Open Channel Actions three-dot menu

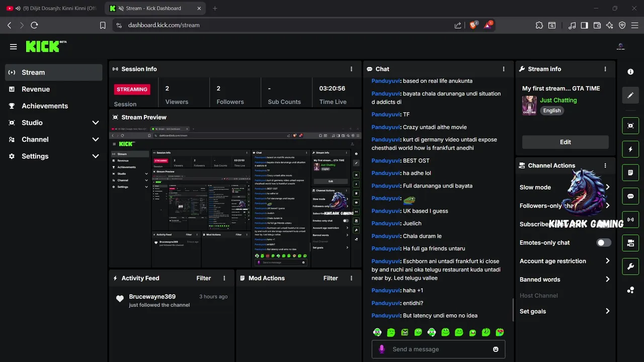tap(605, 165)
